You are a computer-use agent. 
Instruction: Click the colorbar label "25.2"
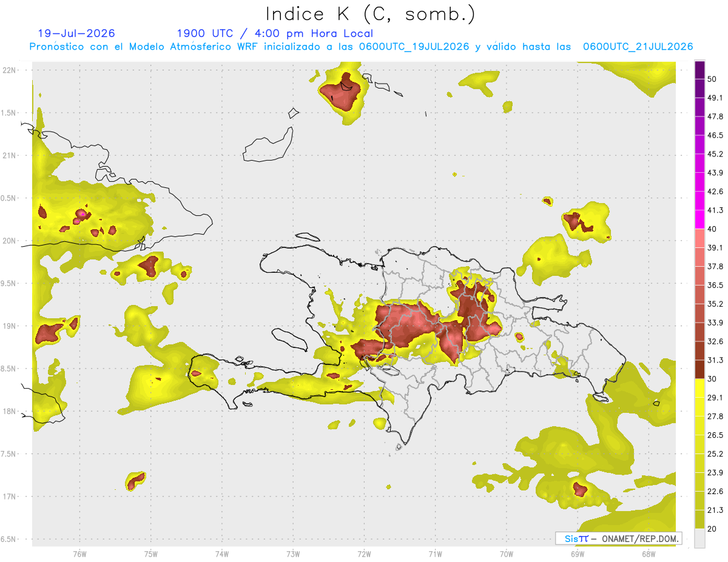click(x=715, y=454)
